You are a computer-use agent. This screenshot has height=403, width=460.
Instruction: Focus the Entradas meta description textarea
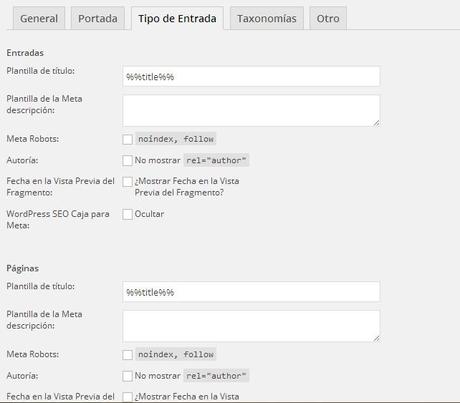(x=251, y=111)
